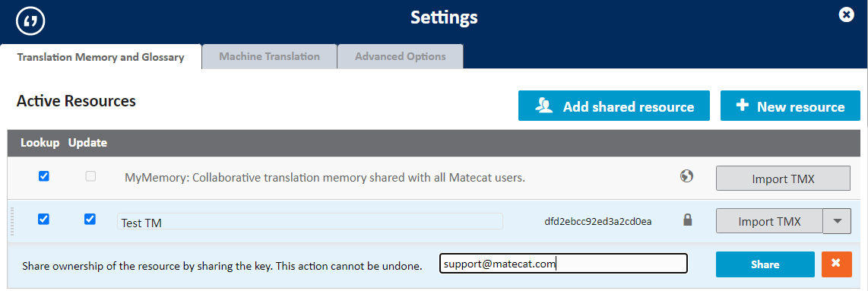
Task: Edit the Test TM name field
Action: [x=310, y=222]
